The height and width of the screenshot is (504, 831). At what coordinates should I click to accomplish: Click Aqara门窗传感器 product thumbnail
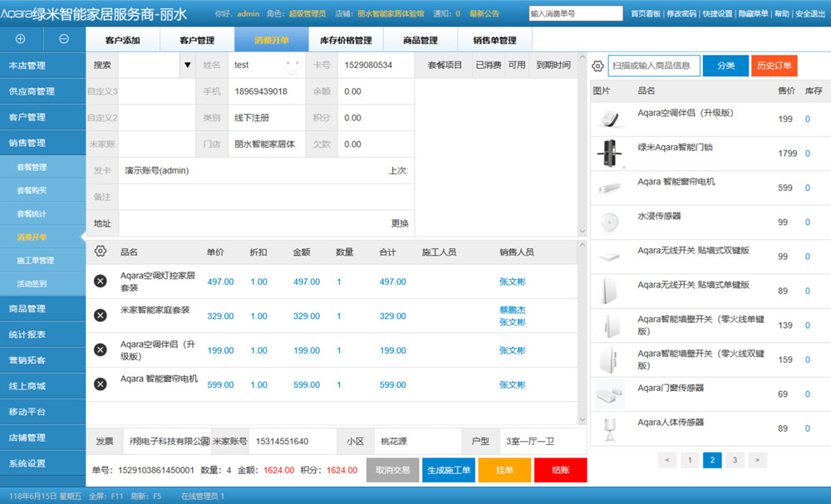click(609, 394)
